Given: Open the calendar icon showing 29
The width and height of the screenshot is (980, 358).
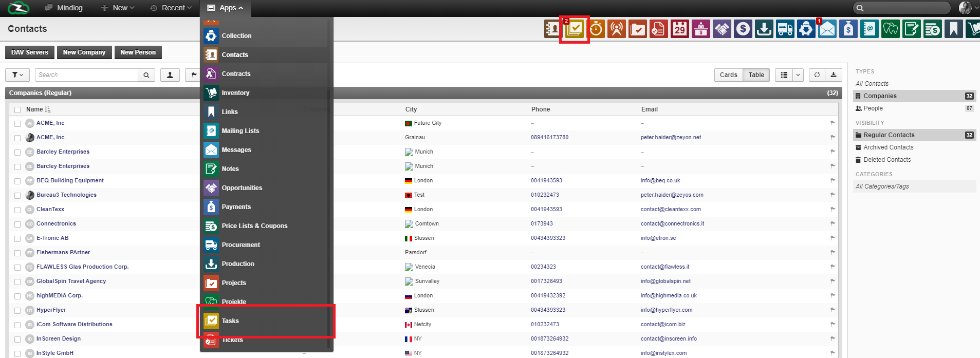Looking at the screenshot, I should pyautogui.click(x=679, y=29).
